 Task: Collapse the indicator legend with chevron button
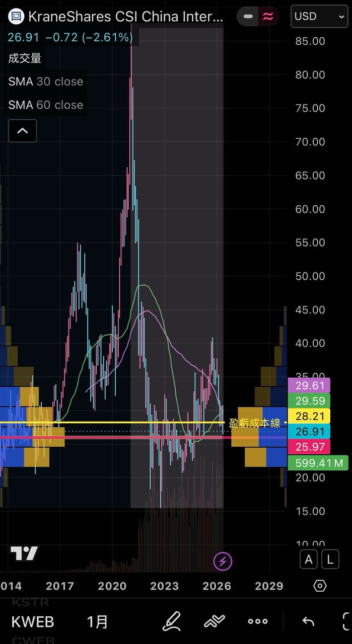[x=22, y=131]
